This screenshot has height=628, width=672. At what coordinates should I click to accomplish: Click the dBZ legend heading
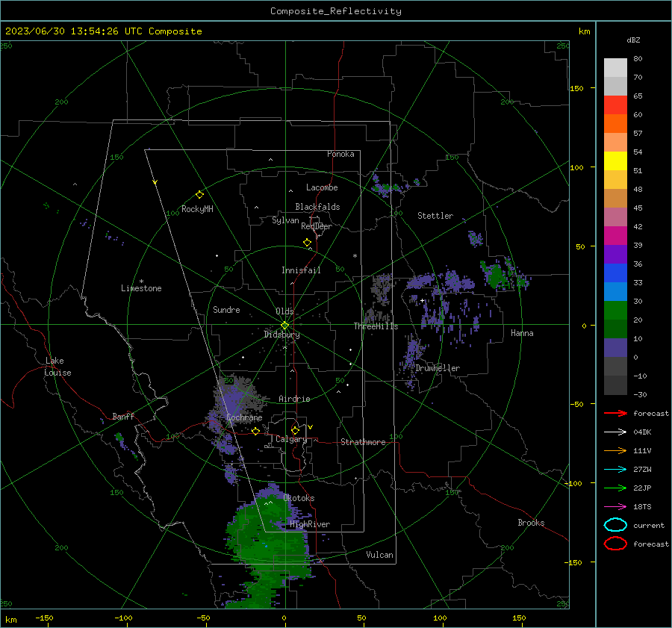click(633, 40)
